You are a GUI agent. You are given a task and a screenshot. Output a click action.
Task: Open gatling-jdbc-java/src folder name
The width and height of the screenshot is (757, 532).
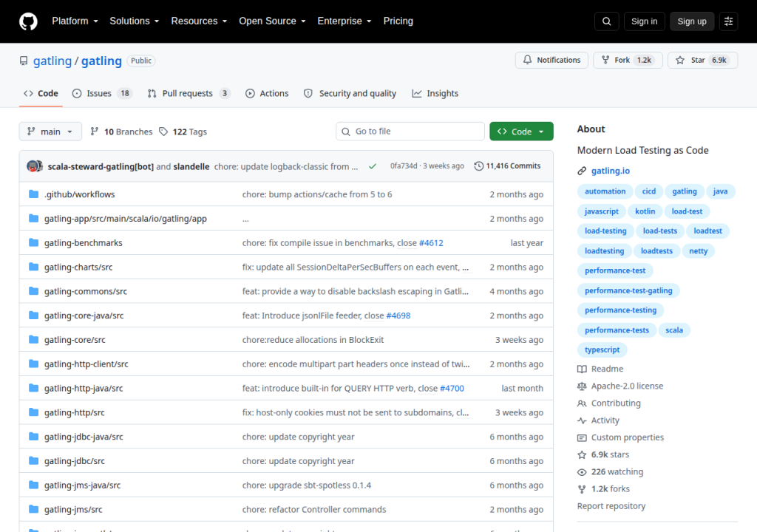click(x=84, y=437)
